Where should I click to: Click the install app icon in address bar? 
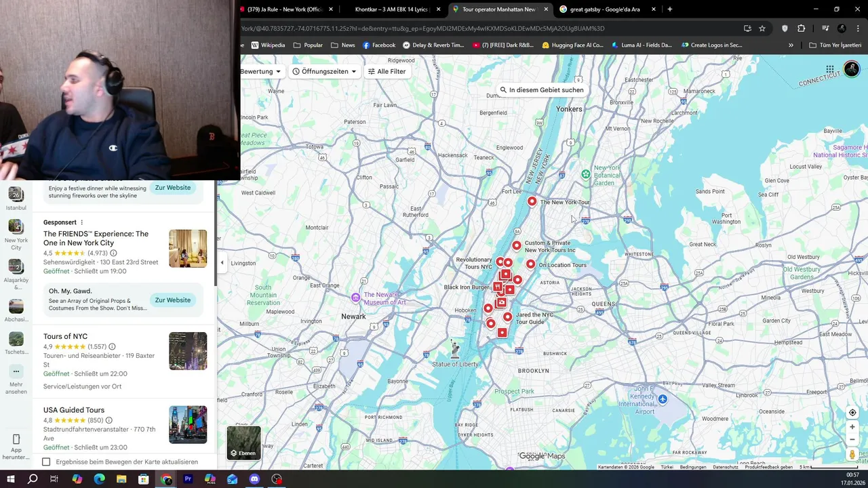point(747,28)
